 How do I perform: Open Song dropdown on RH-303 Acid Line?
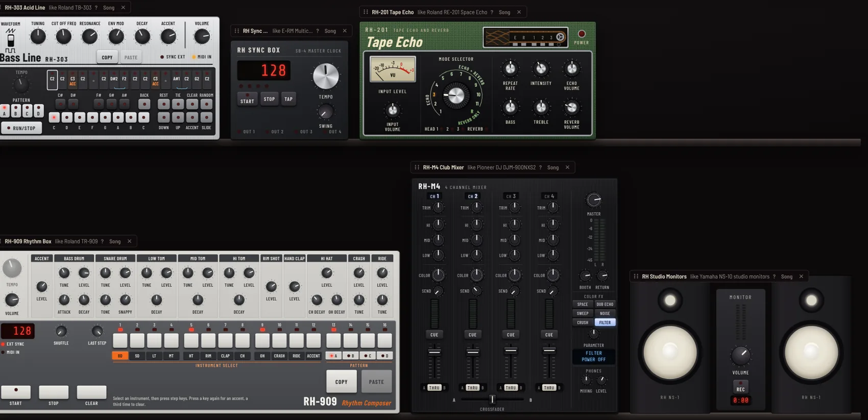coord(109,8)
